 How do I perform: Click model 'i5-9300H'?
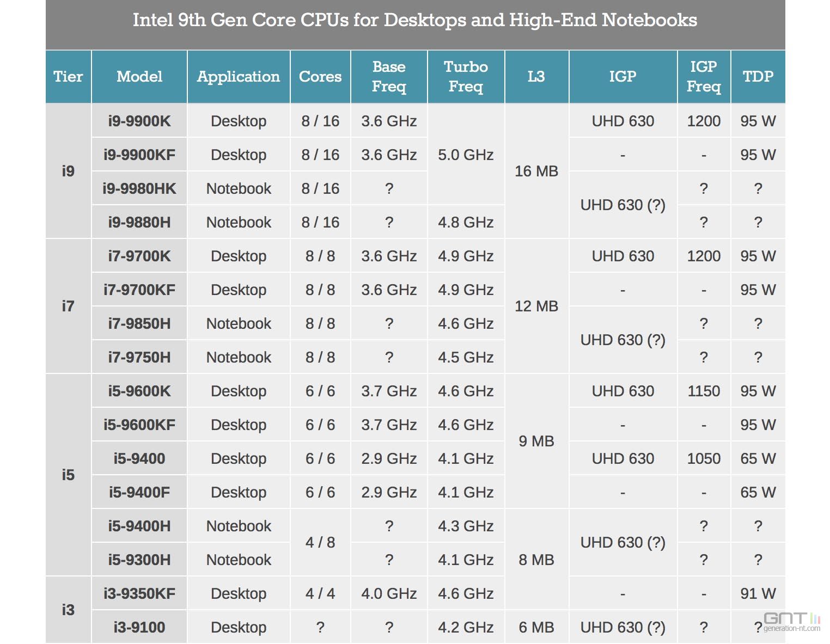pyautogui.click(x=139, y=560)
